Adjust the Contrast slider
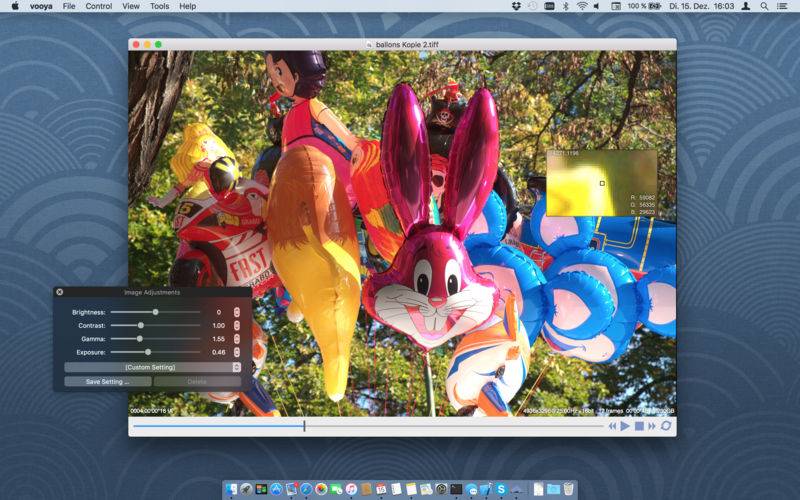 click(156, 325)
